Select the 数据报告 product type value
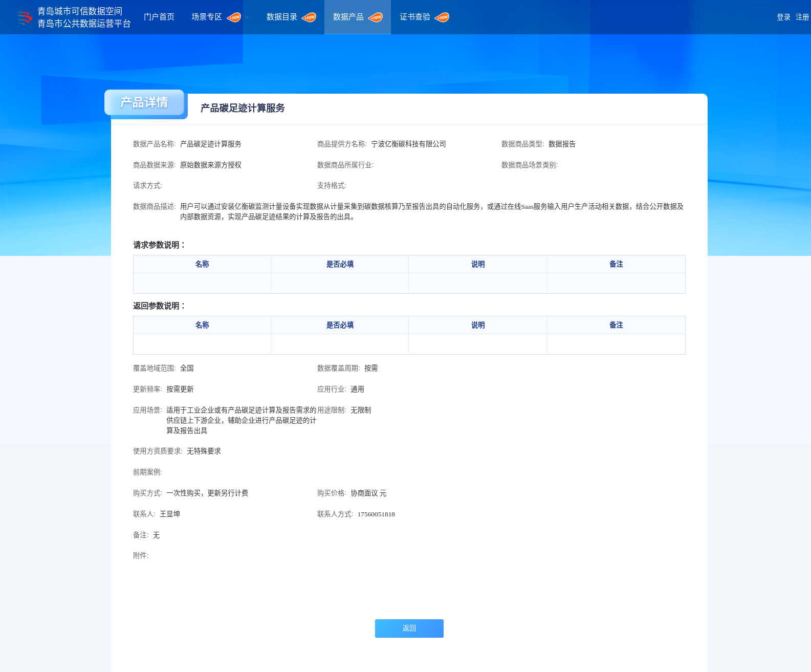 pos(562,144)
